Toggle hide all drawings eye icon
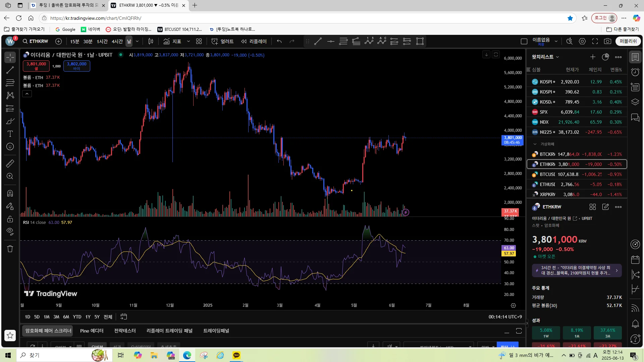644x362 pixels. pos(10,231)
